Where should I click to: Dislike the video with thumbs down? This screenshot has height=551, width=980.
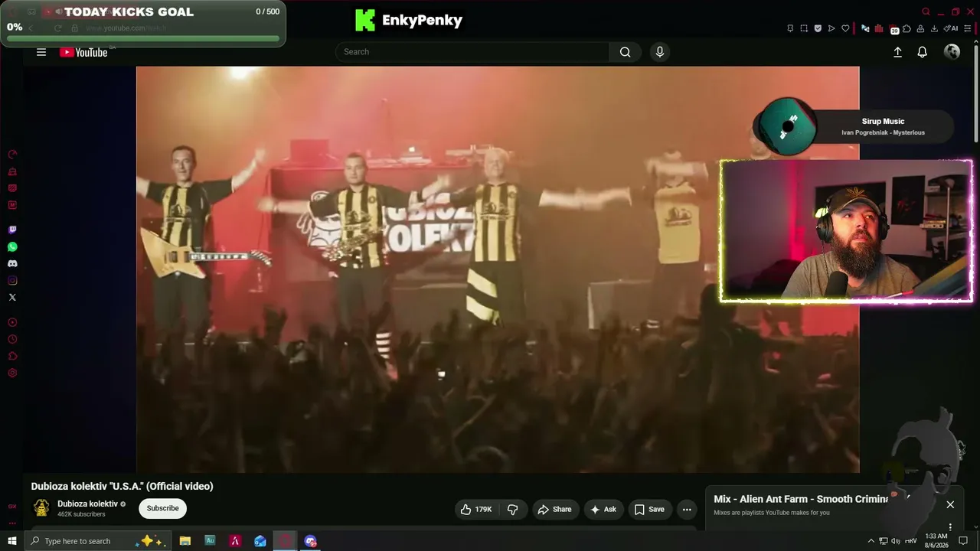point(513,510)
